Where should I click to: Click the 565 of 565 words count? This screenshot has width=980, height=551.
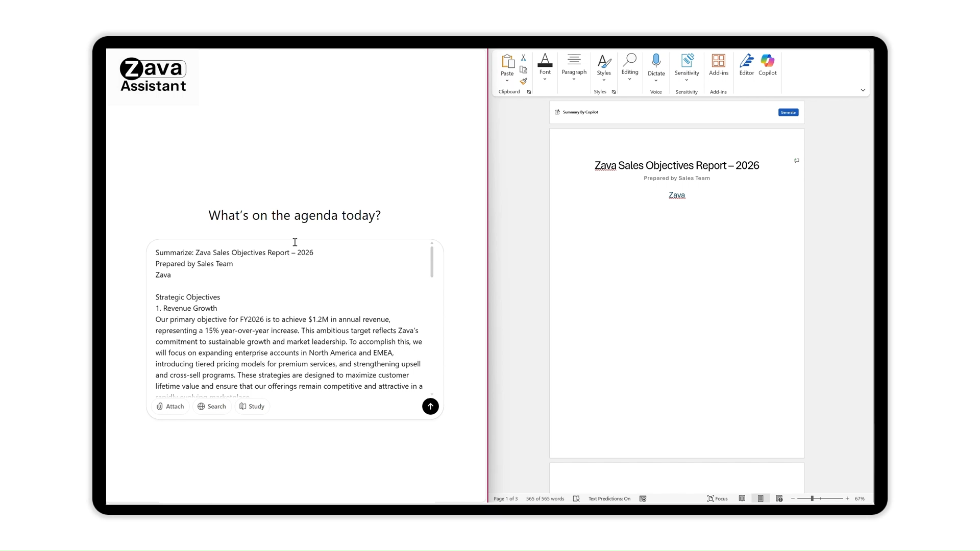point(545,499)
